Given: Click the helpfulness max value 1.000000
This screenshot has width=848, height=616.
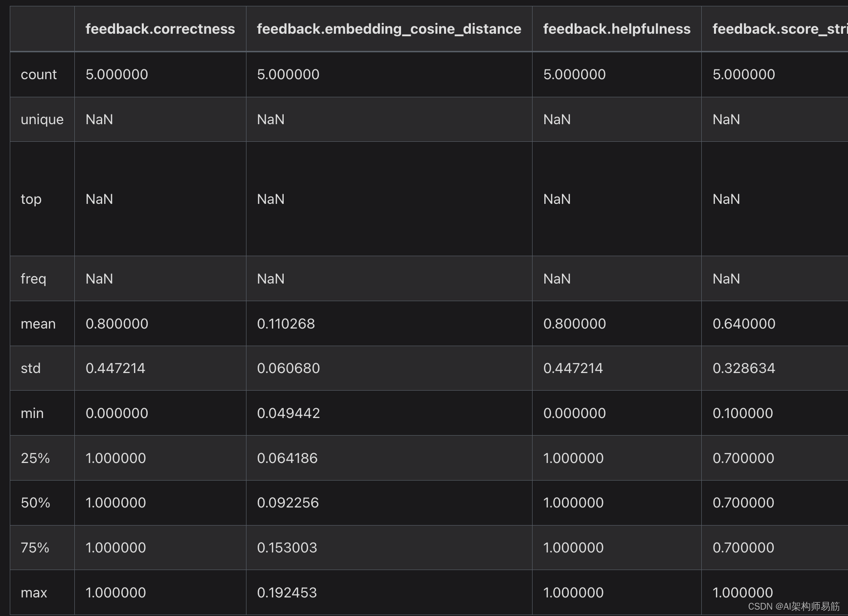Looking at the screenshot, I should click(573, 592).
